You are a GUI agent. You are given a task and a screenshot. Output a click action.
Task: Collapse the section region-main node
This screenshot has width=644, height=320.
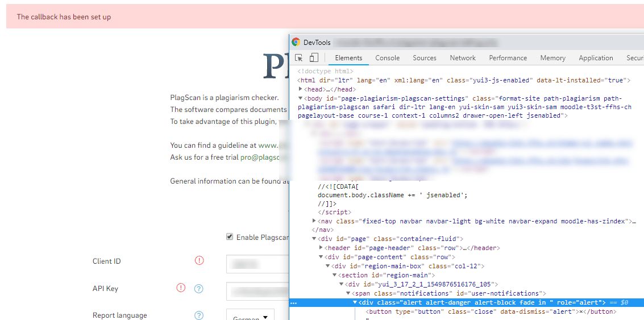(334, 275)
